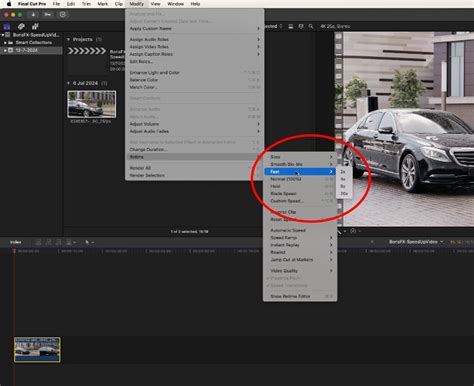Open the Edit menu

click(71, 4)
